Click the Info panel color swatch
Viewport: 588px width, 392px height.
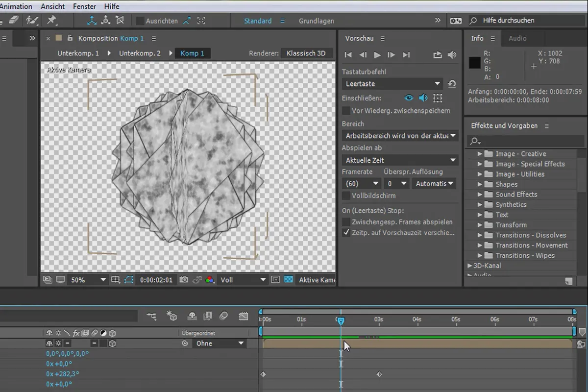pos(474,63)
